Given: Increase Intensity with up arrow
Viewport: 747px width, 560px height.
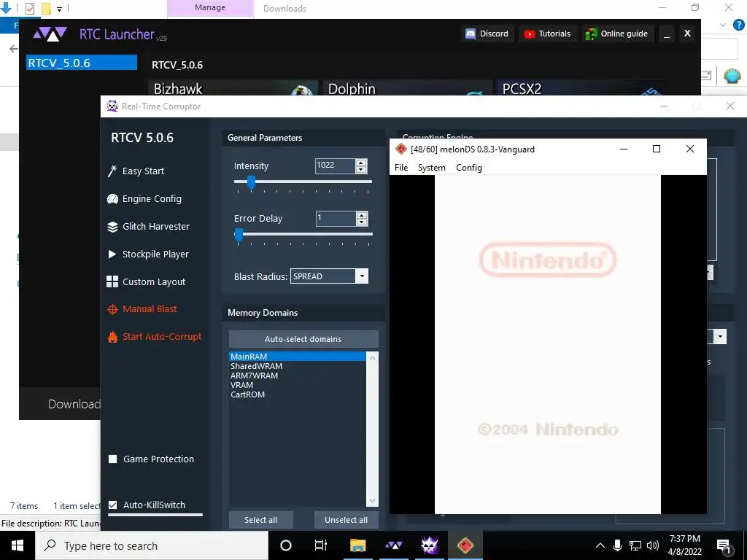Looking at the screenshot, I should pos(361,163).
